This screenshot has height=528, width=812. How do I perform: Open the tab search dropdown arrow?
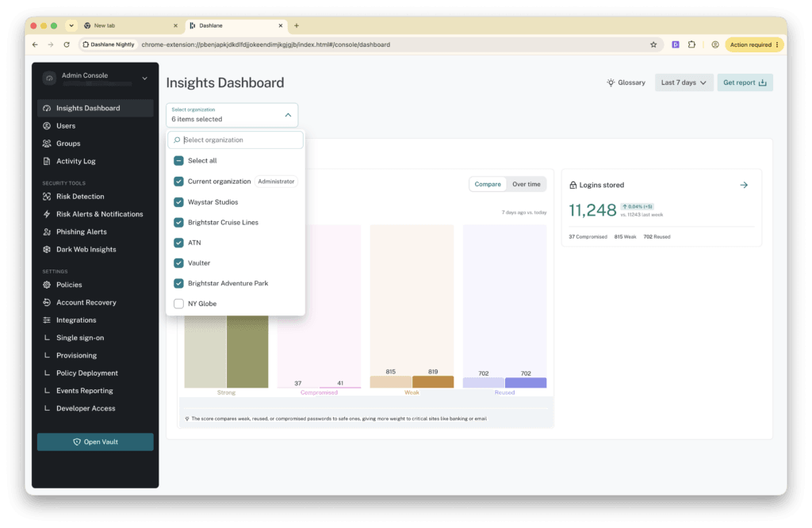pyautogui.click(x=71, y=25)
